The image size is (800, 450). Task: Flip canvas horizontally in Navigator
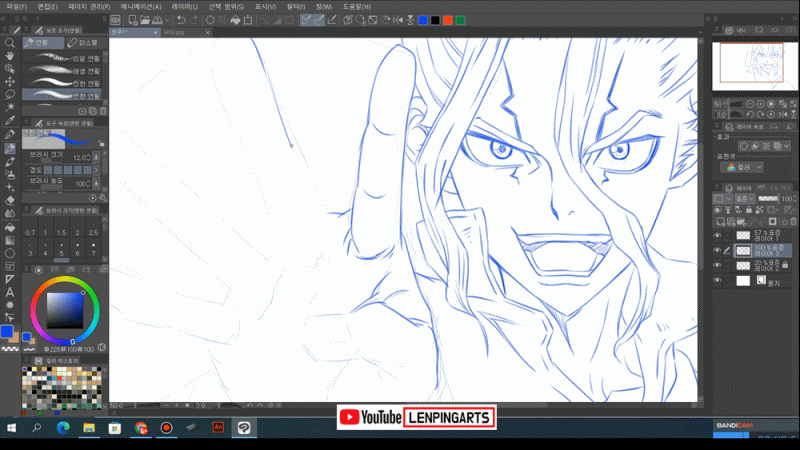pos(783,114)
